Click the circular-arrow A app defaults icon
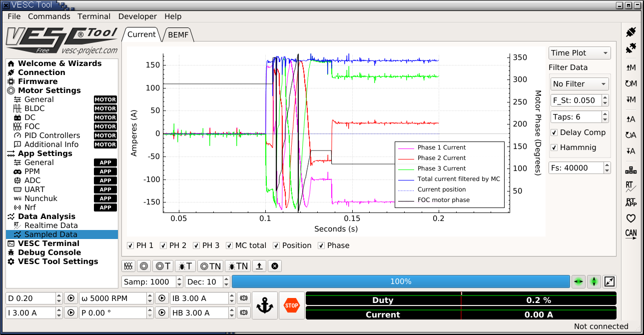644x335 pixels. tap(631, 135)
